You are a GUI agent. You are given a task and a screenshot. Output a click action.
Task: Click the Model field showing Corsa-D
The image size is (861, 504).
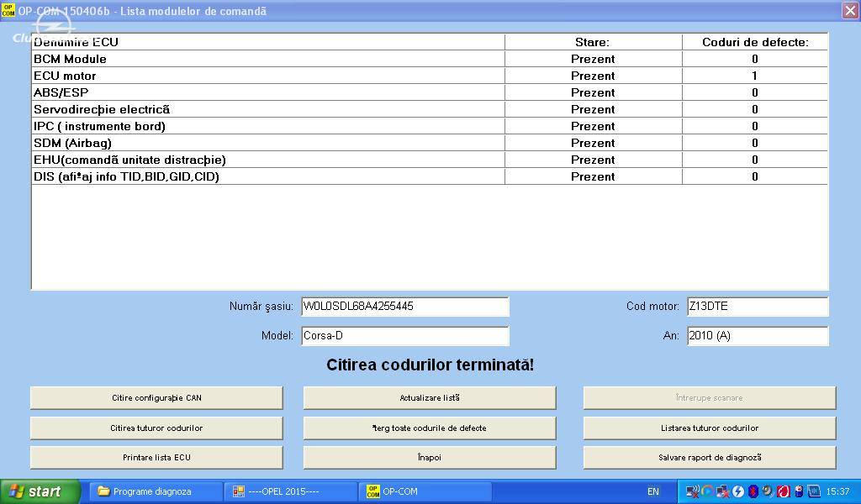tap(405, 336)
